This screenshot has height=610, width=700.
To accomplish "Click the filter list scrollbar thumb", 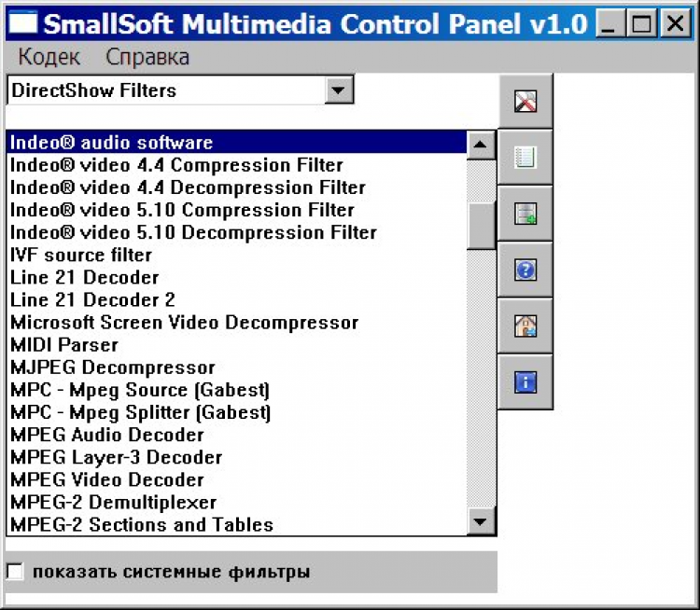I will 481,226.
